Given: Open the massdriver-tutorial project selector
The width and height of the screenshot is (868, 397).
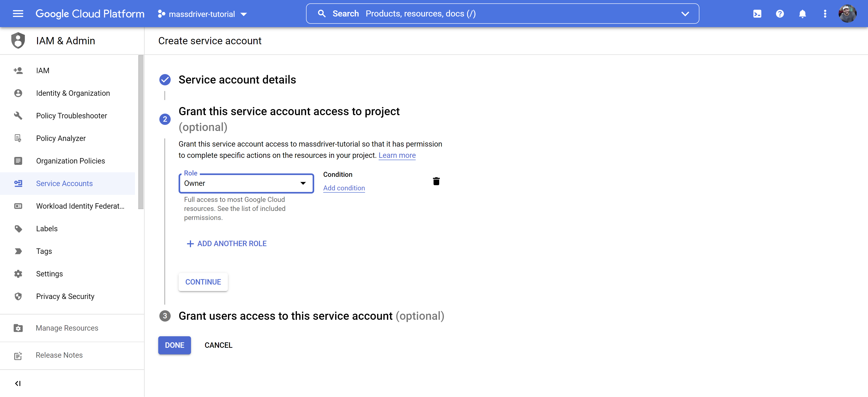Looking at the screenshot, I should [x=202, y=14].
